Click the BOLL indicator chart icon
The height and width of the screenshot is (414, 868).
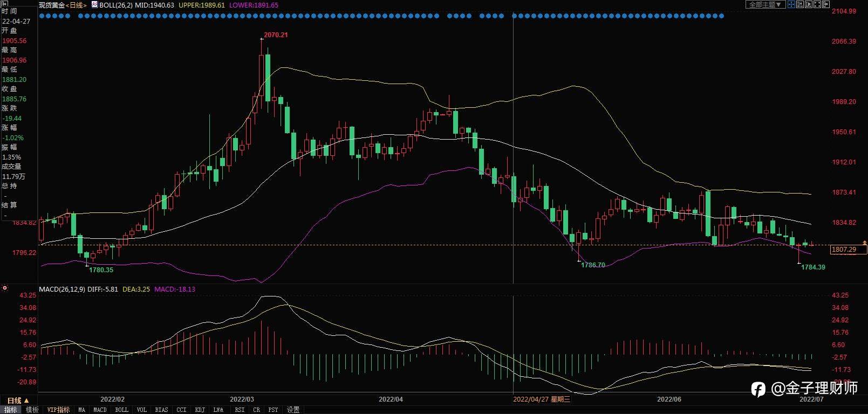coord(94,4)
